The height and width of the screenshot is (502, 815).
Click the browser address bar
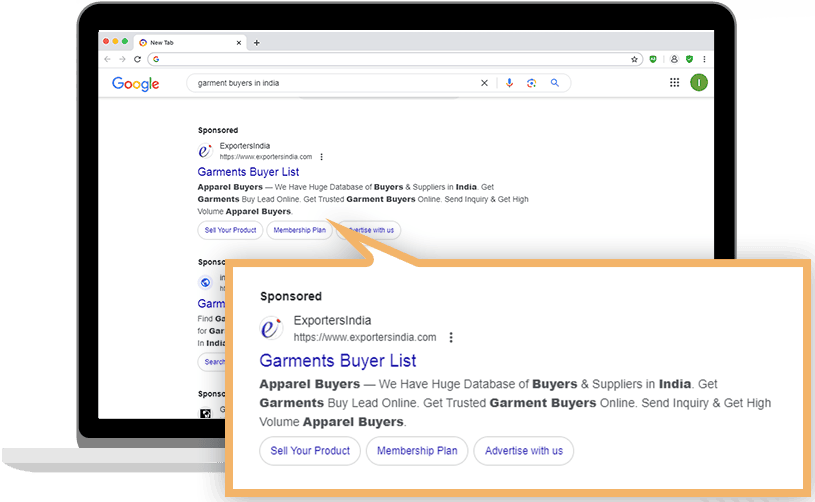[395, 59]
